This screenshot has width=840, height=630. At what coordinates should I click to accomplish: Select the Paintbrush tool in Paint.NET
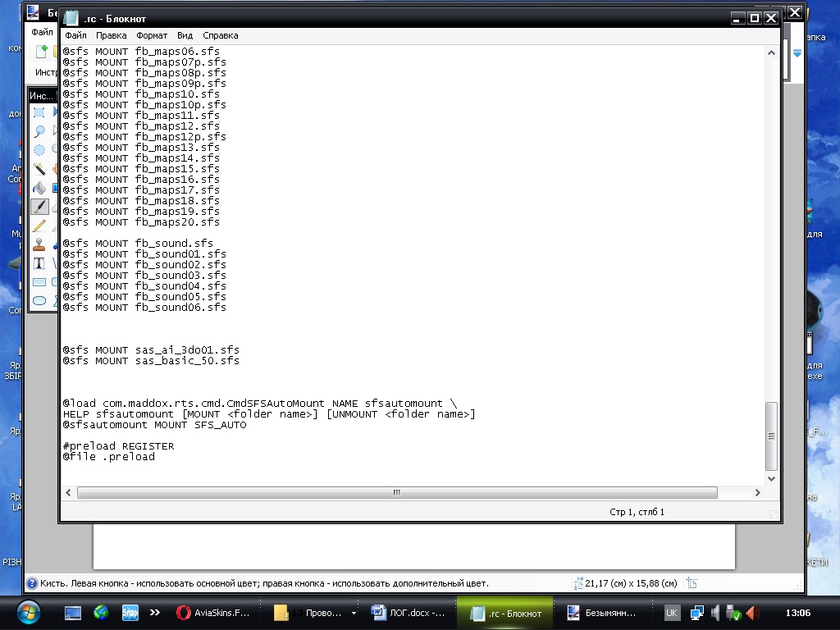pyautogui.click(x=39, y=207)
